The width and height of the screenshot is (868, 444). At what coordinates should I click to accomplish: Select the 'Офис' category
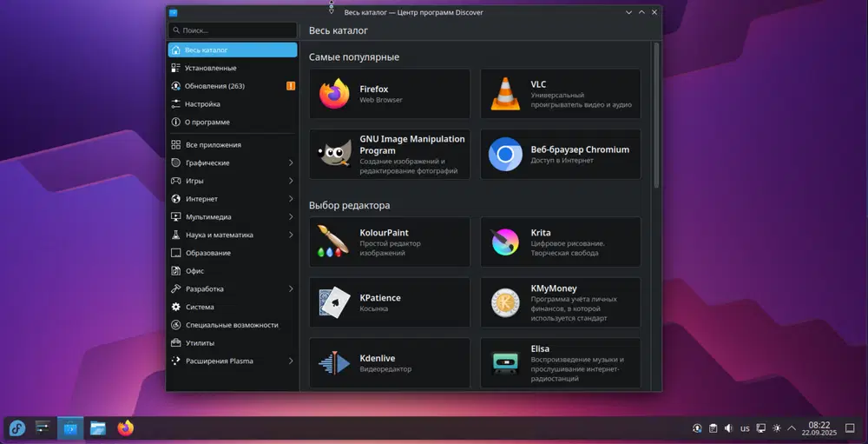tap(233, 271)
